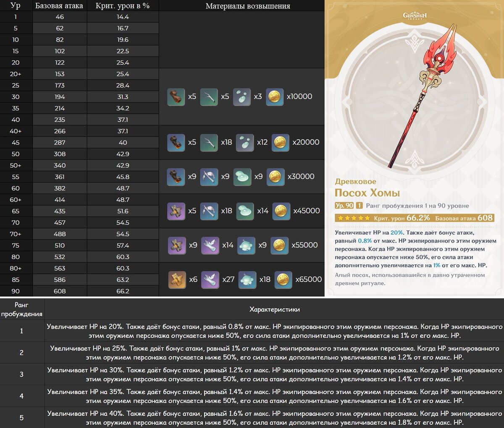
Task: Click the base attack value '153'
Action: click(60, 74)
